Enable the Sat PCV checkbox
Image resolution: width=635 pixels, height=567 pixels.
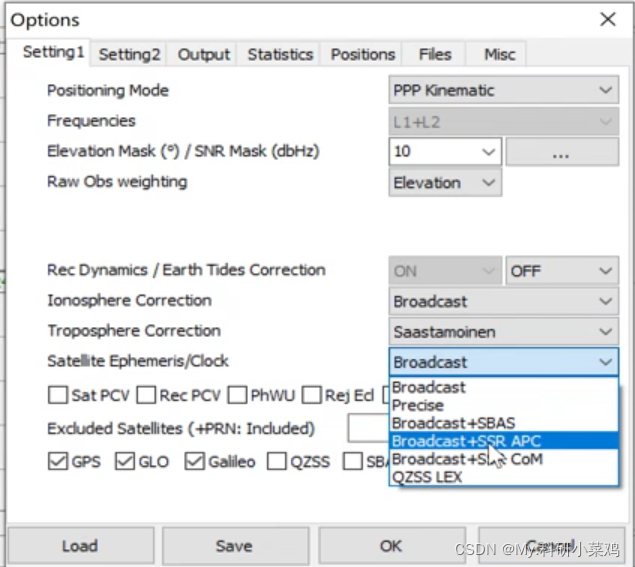tap(58, 395)
